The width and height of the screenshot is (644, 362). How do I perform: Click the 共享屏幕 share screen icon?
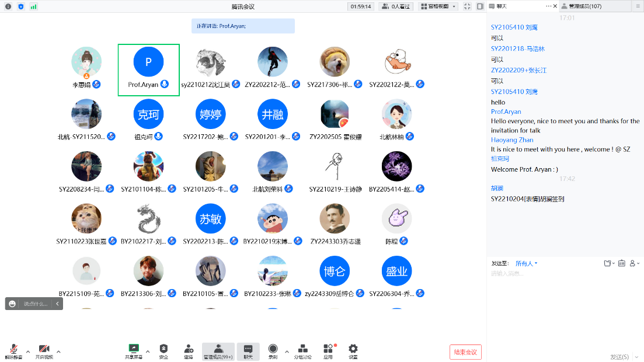click(x=134, y=349)
